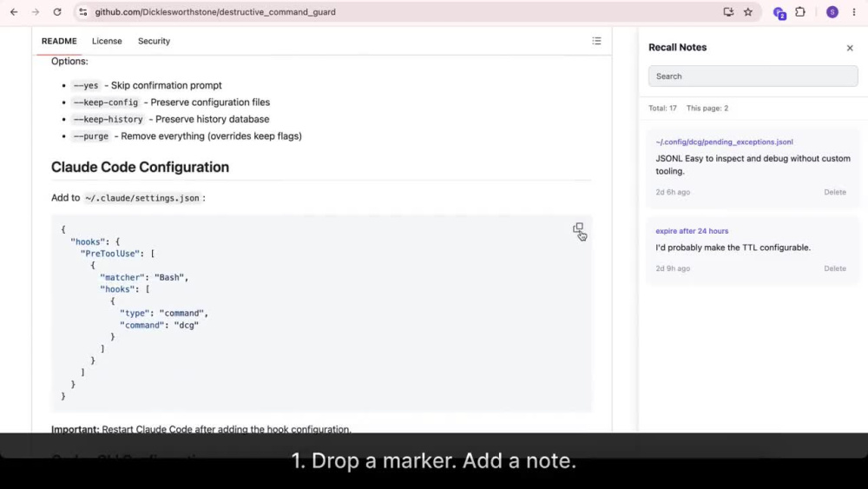
Task: Click the 'Important: Restart Claude Code' notice text
Action: [x=201, y=429]
